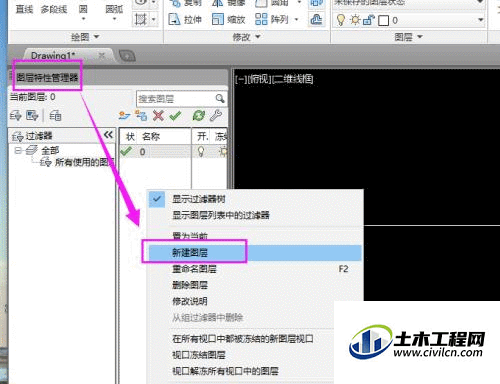The height and width of the screenshot is (384, 500).
Task: Open the Layer States Manager icon
Action: tap(55, 116)
